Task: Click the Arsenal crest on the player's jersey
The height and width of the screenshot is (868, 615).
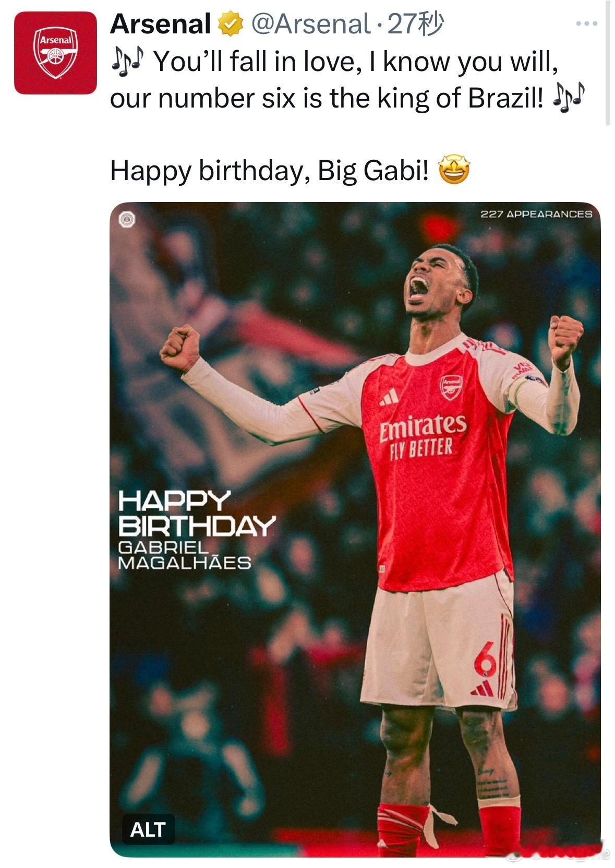Action: pos(450,387)
